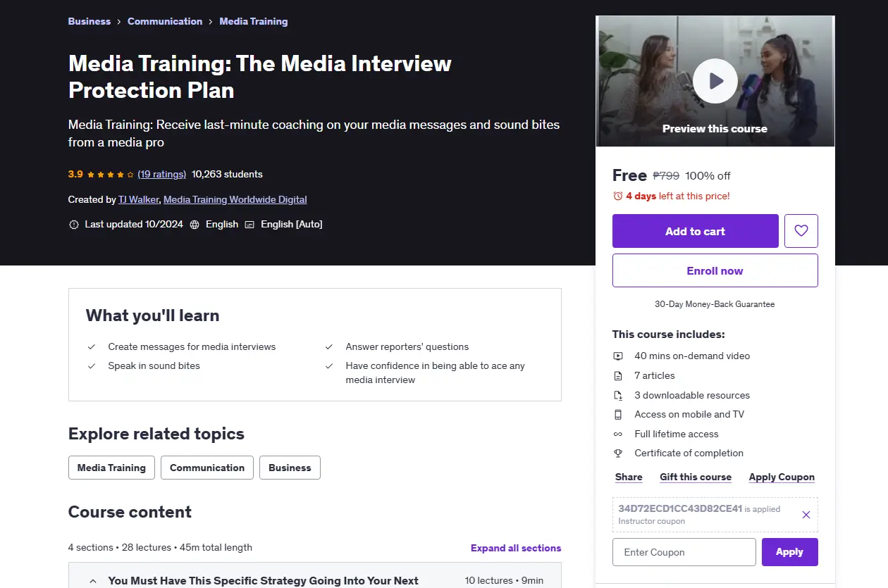The height and width of the screenshot is (588, 888).
Task: Open the Share link
Action: coord(629,477)
